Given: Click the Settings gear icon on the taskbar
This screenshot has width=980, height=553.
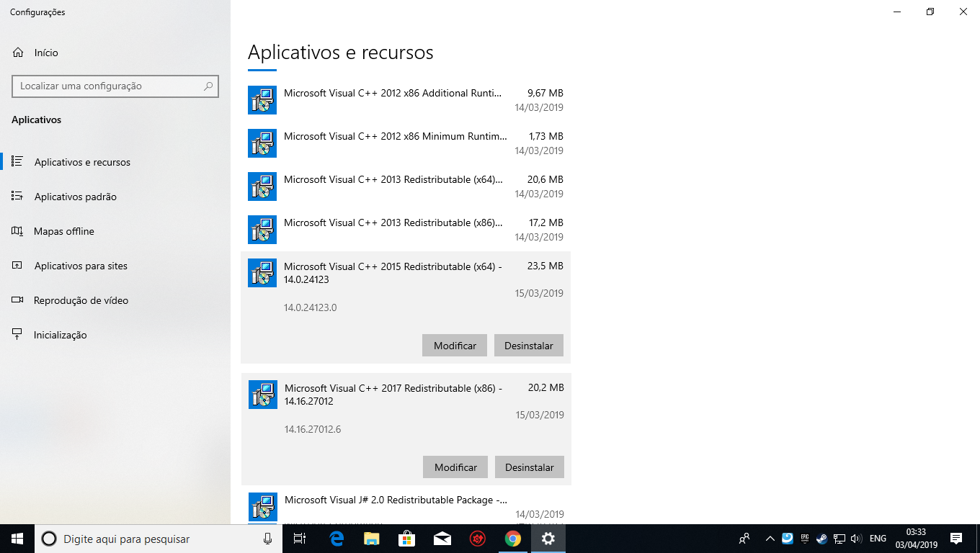Looking at the screenshot, I should pos(548,539).
